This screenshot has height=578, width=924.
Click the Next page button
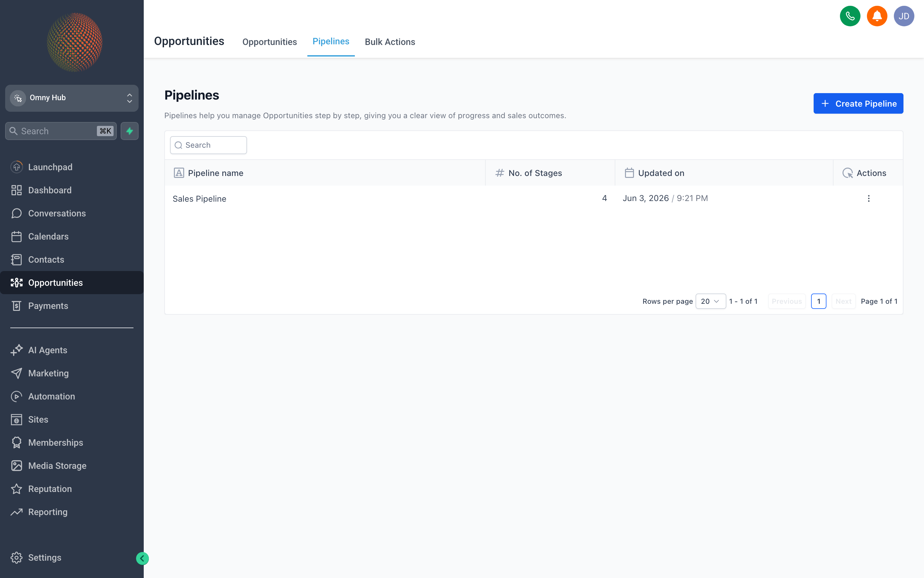pos(843,301)
